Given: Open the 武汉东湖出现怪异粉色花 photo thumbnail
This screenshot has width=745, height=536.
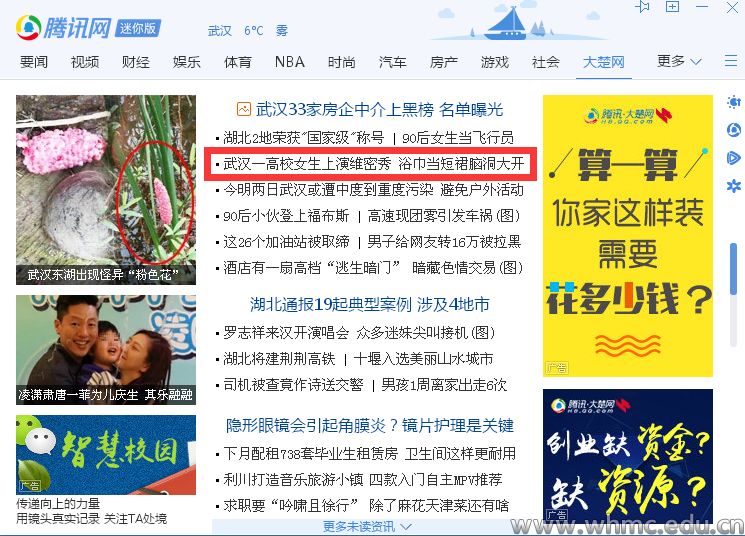Looking at the screenshot, I should tap(106, 190).
